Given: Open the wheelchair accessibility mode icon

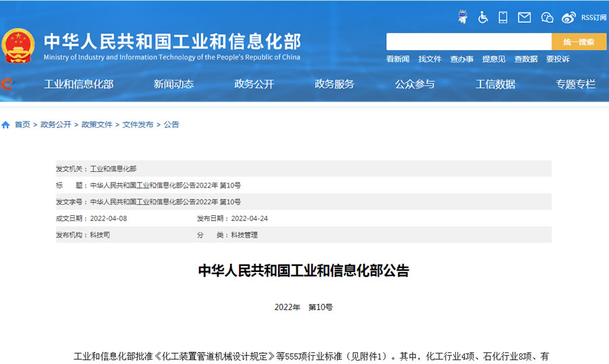Looking at the screenshot, I should point(483,18).
